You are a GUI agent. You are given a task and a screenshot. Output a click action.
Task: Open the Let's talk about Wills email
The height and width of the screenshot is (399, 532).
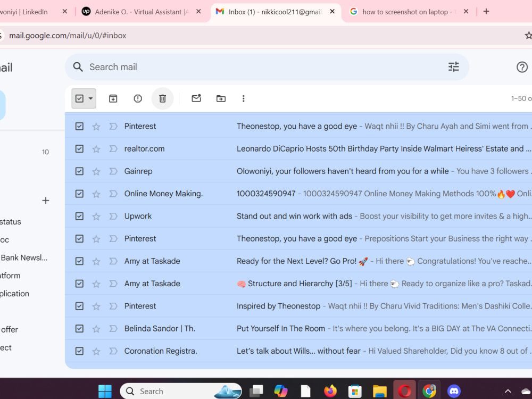click(298, 351)
